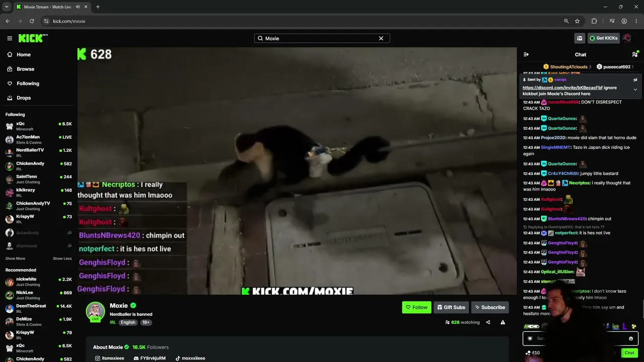Open NerdBallerTV channel in Following list
644x362 pixels.
[39, 152]
